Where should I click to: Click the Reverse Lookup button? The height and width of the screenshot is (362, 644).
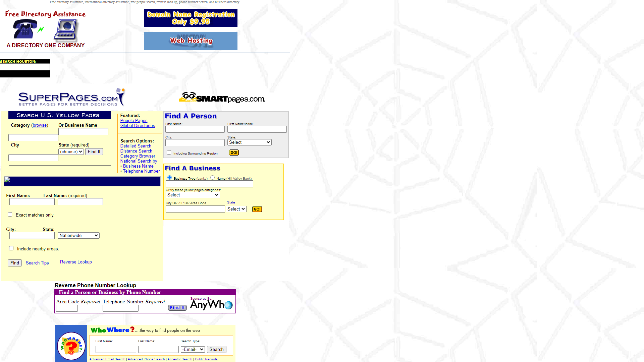tap(76, 262)
